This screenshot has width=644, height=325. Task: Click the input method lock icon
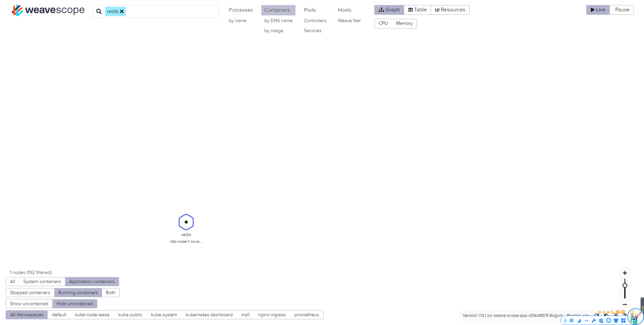tap(565, 321)
